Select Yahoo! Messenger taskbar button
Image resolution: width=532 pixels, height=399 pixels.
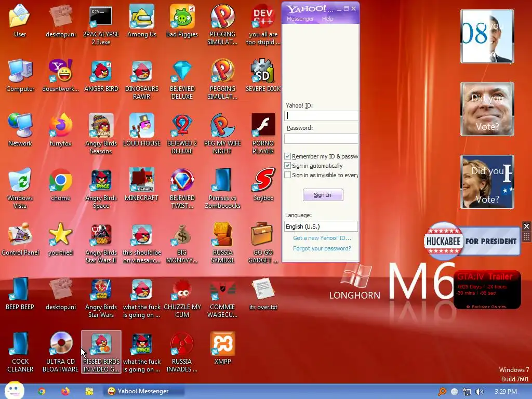(x=143, y=391)
